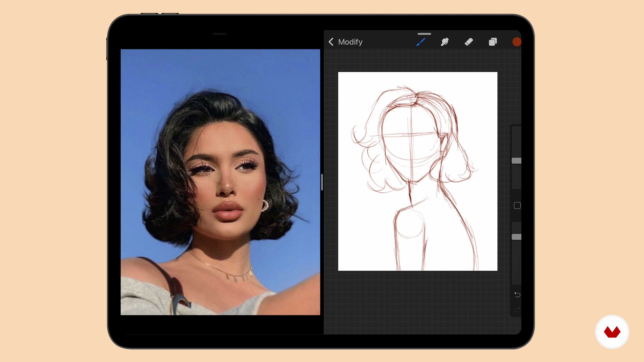
Task: Open the Layers panel
Action: (493, 42)
